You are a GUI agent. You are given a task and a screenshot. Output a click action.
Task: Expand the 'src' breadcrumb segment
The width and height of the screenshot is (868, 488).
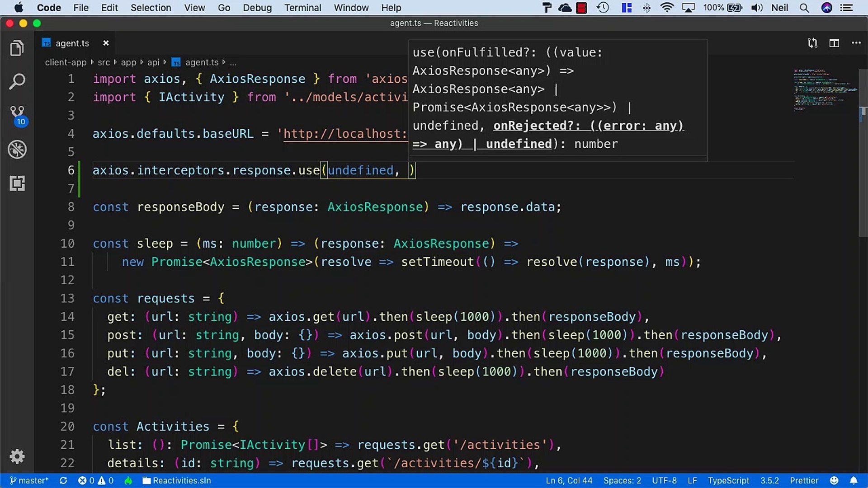tap(104, 62)
